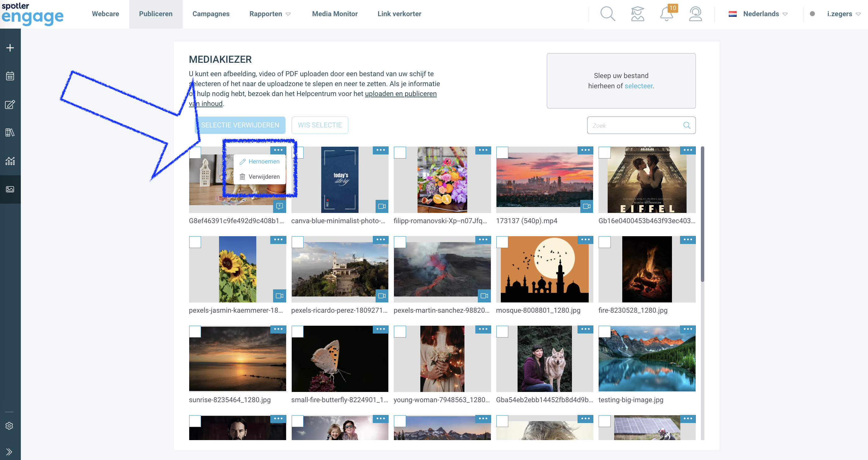868x460 pixels.
Task: Open the media gallery icon in the sidebar
Action: pyautogui.click(x=10, y=189)
